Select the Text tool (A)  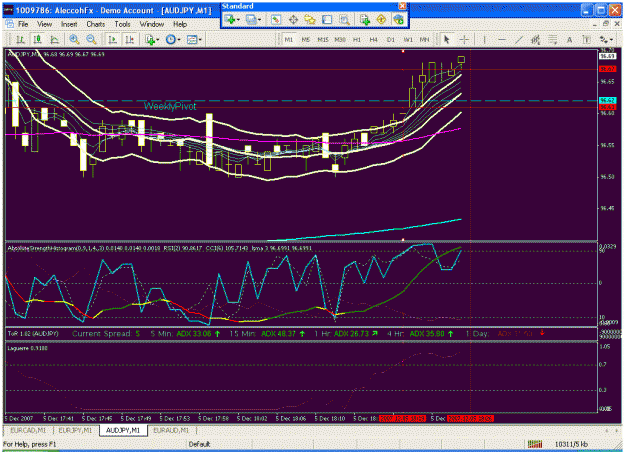pyautogui.click(x=569, y=39)
